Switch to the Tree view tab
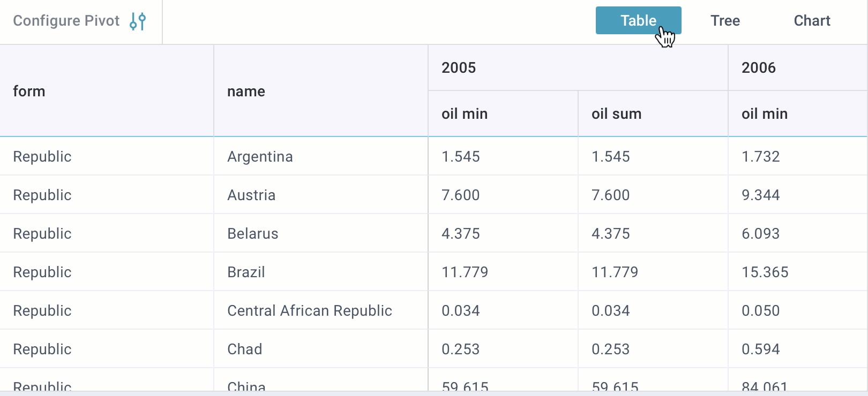 tap(725, 21)
